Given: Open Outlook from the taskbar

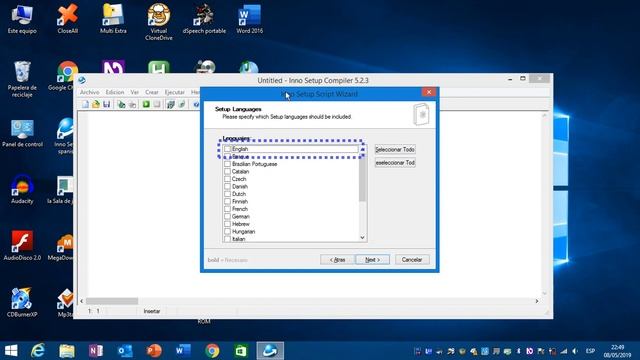Looking at the screenshot, I should 125,351.
